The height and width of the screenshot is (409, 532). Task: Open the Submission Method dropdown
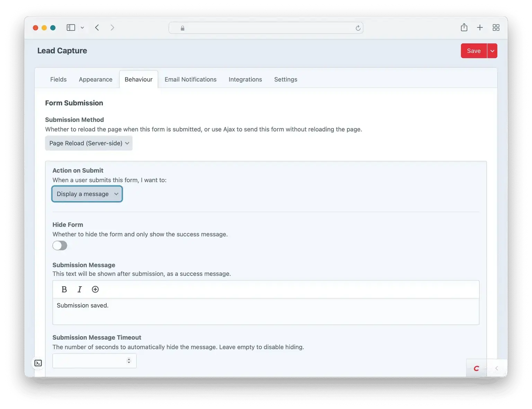(89, 143)
